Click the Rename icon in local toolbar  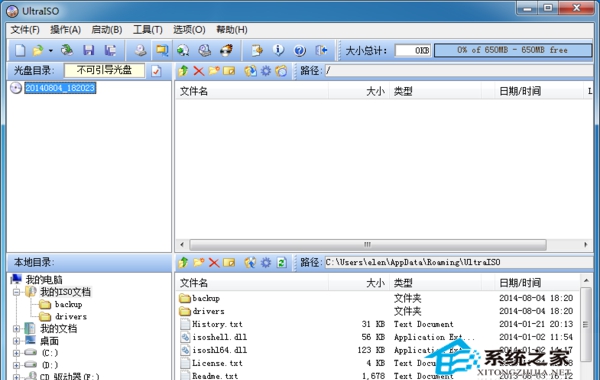(229, 263)
